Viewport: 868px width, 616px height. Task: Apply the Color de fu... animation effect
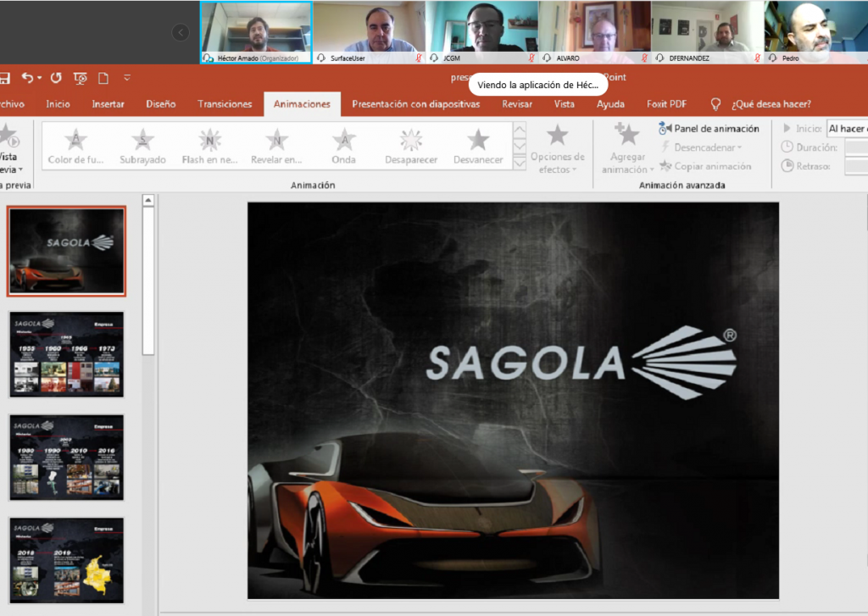tap(75, 147)
